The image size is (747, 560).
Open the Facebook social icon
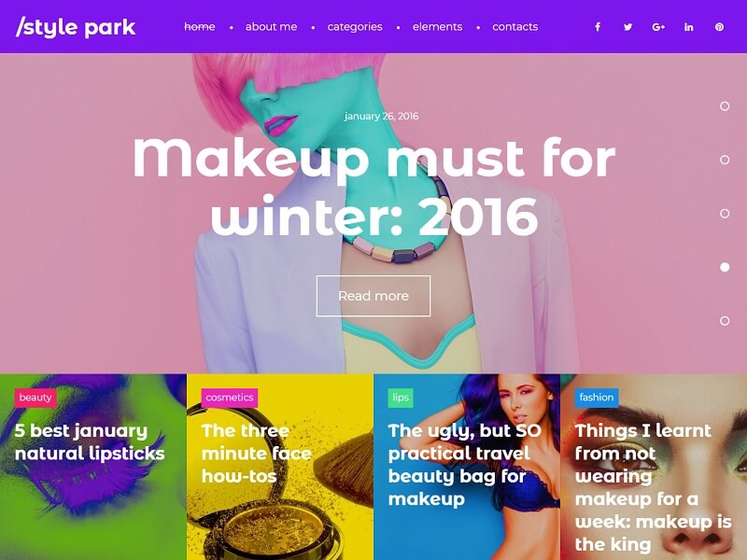[x=598, y=27]
